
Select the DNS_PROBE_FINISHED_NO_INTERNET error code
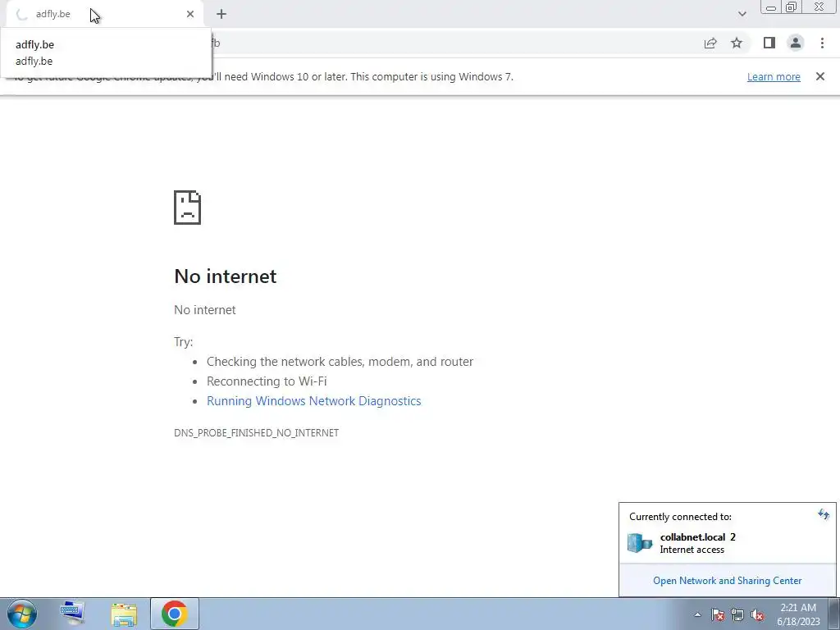click(x=256, y=433)
